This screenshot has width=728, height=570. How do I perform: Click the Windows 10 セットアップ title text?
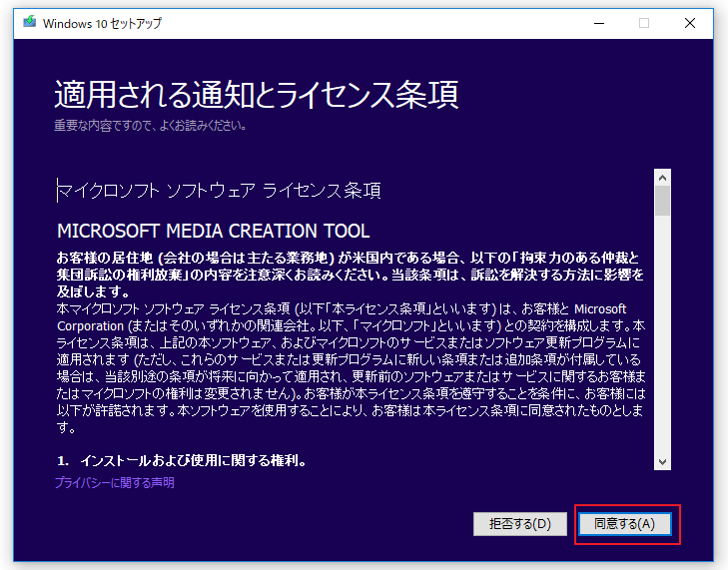click(x=102, y=23)
